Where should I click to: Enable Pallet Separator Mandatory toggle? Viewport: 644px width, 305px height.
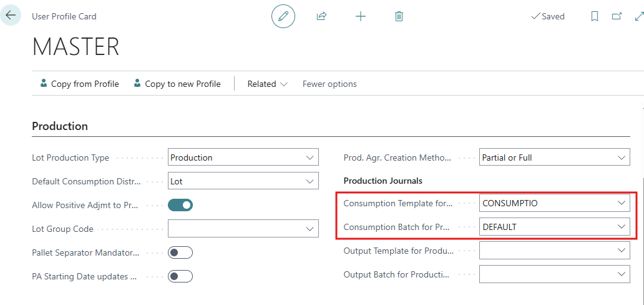[x=180, y=252]
